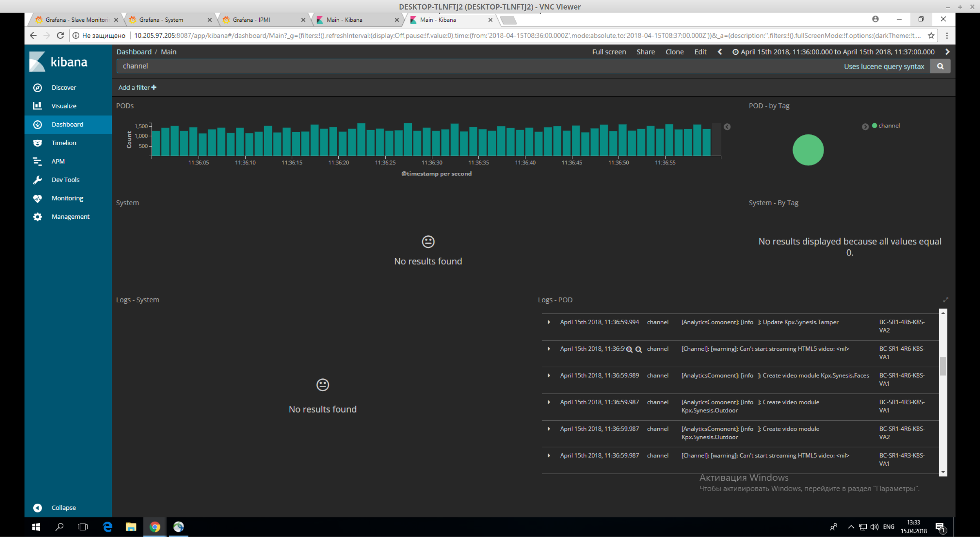
Task: Click the Logs - POD scrollbar thumb
Action: coord(943,366)
